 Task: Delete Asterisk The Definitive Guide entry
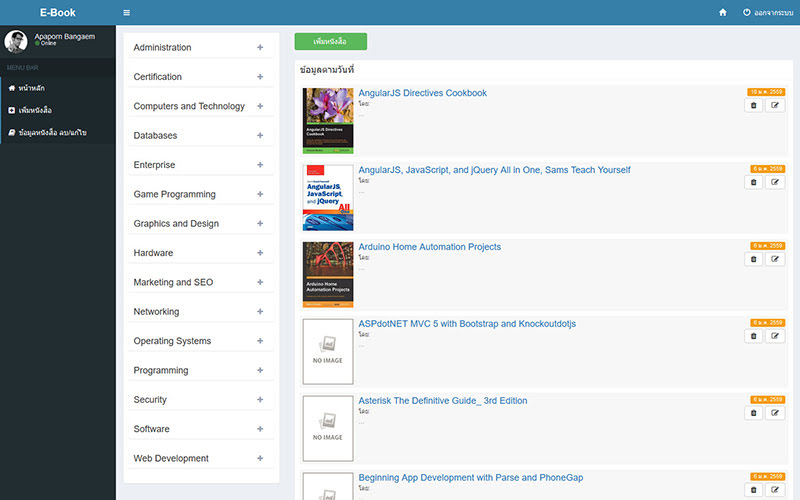(754, 413)
